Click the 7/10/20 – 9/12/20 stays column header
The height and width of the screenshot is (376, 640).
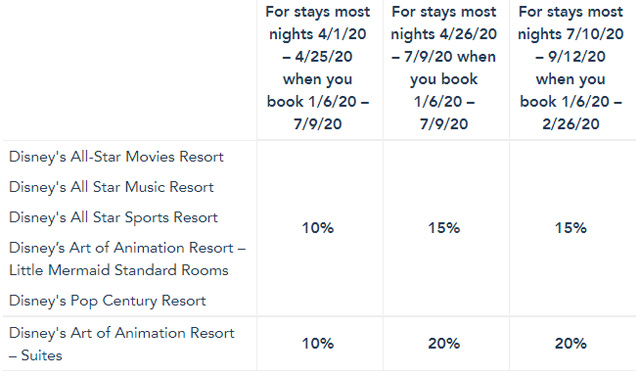(571, 68)
